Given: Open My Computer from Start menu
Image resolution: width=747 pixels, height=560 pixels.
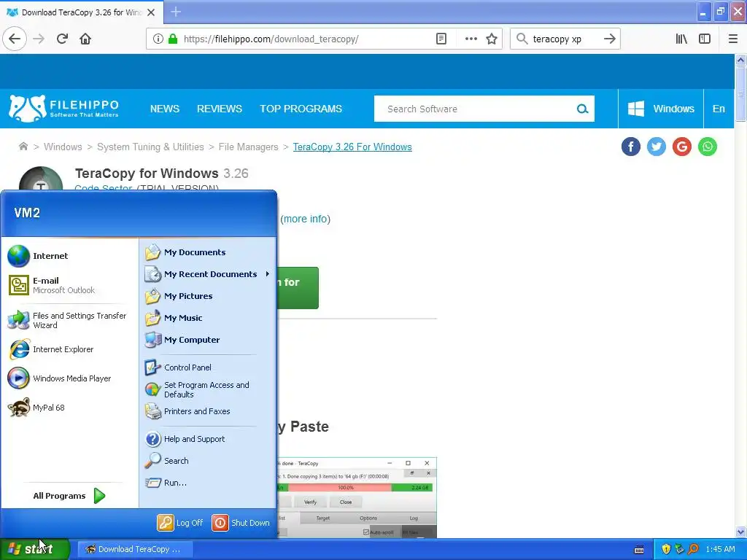Looking at the screenshot, I should pos(208,340).
